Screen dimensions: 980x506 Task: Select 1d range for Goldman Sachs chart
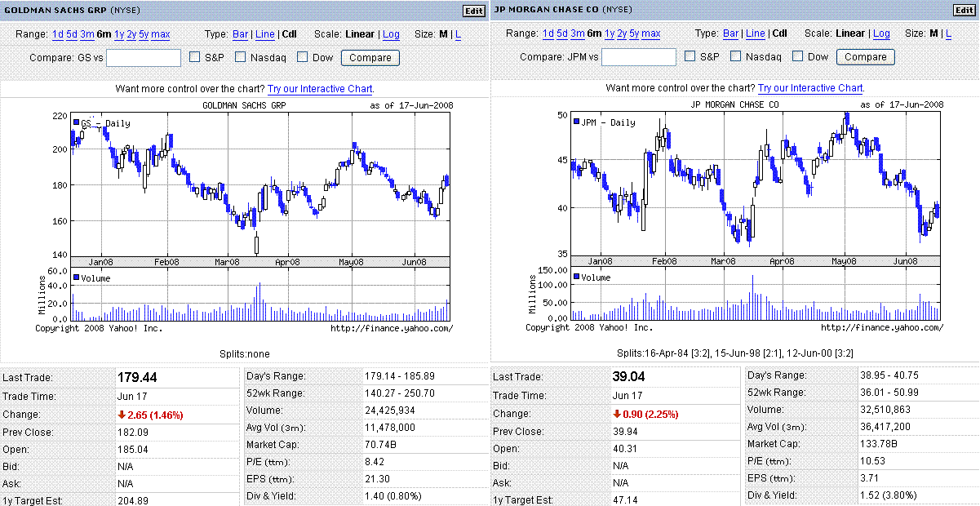coord(57,34)
